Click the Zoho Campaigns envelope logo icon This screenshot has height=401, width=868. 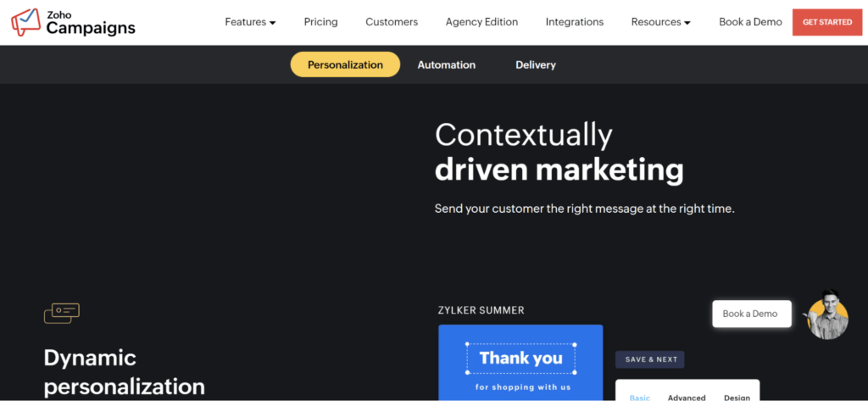(25, 21)
